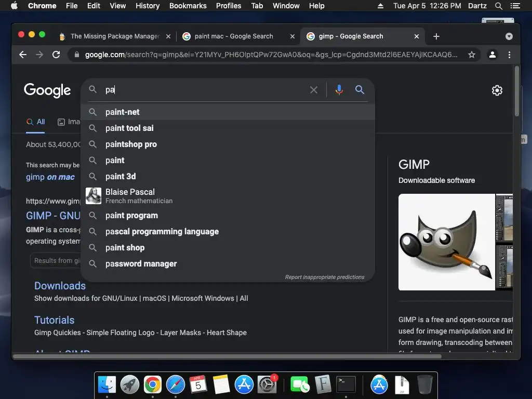
Task: Reload the current page
Action: click(x=56, y=55)
